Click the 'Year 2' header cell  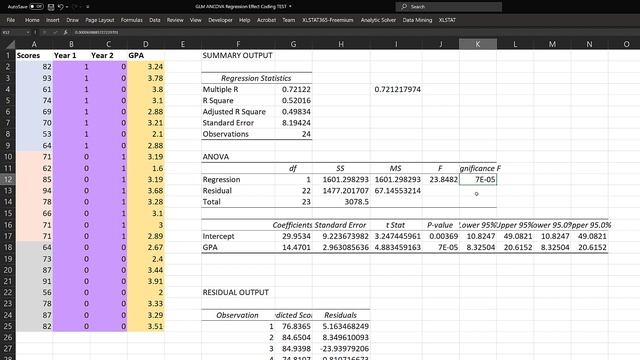click(x=108, y=56)
